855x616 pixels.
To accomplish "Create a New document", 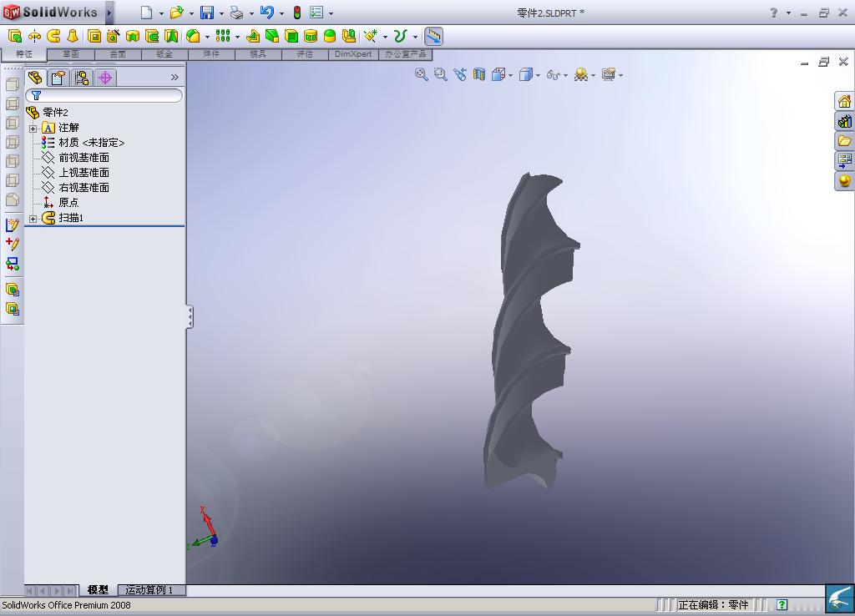I will tap(146, 13).
